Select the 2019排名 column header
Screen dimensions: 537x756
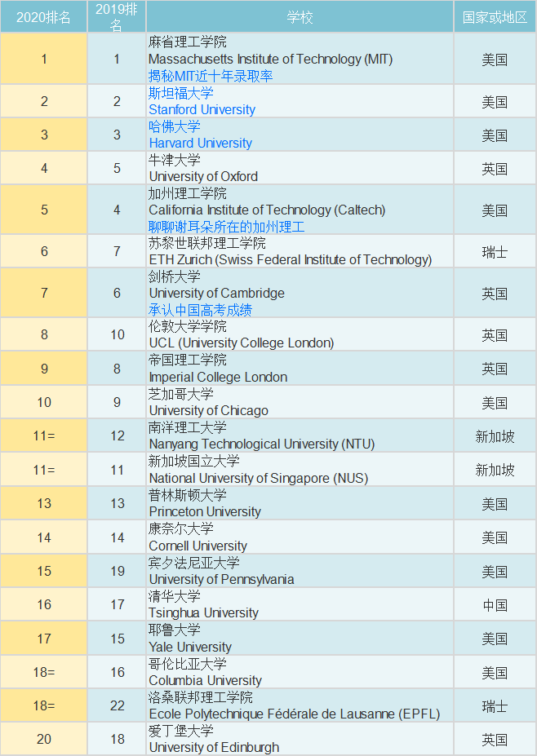point(117,17)
